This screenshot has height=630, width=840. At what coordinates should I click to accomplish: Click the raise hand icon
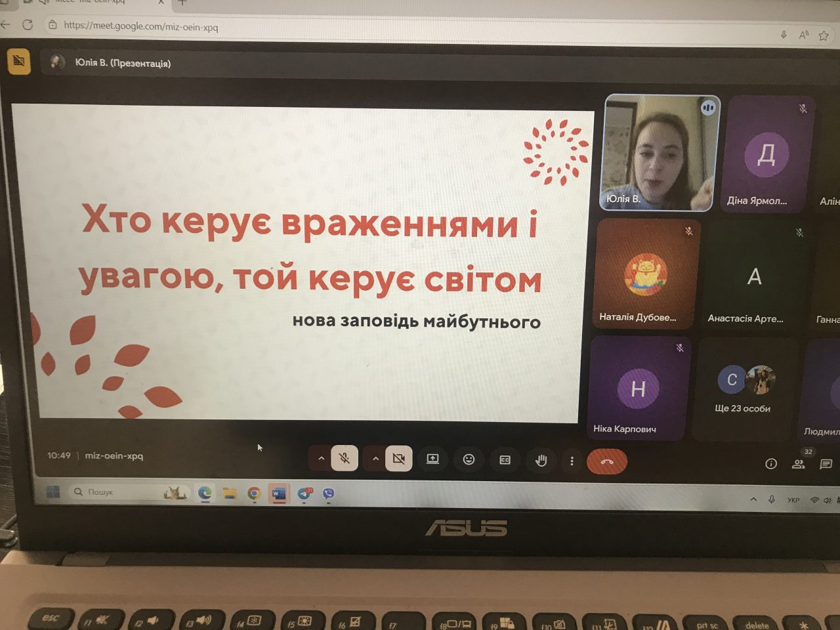(541, 460)
